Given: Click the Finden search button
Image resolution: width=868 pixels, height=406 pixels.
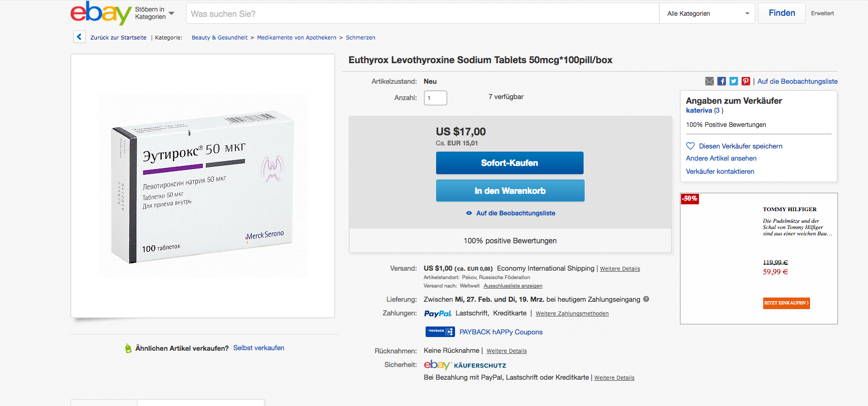Looking at the screenshot, I should point(782,13).
